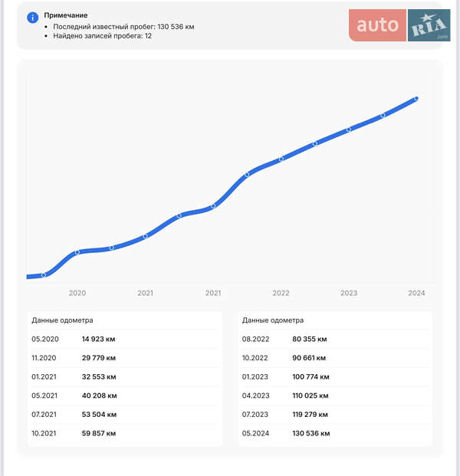Click the blue RIA logo block

tap(429, 25)
